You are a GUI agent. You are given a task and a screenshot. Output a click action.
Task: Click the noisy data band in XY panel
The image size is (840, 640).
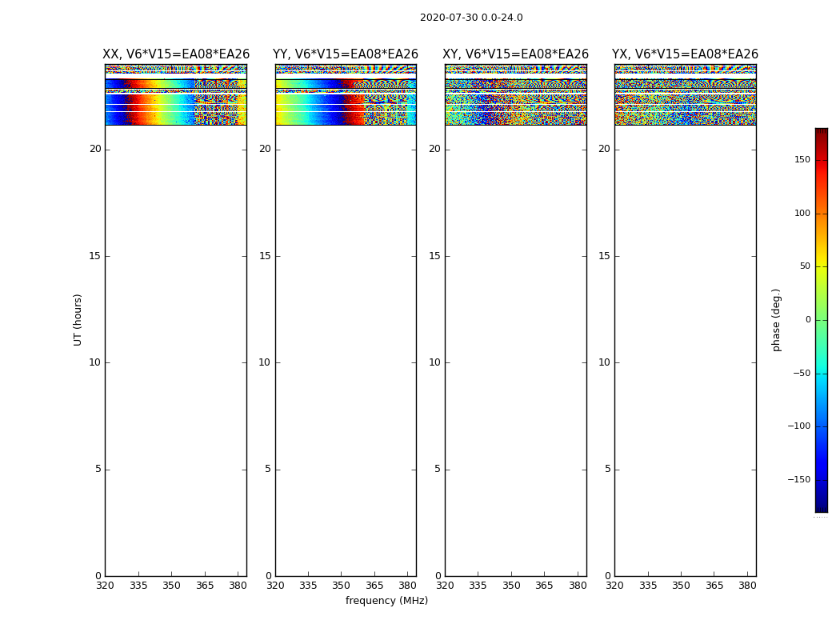click(x=515, y=100)
